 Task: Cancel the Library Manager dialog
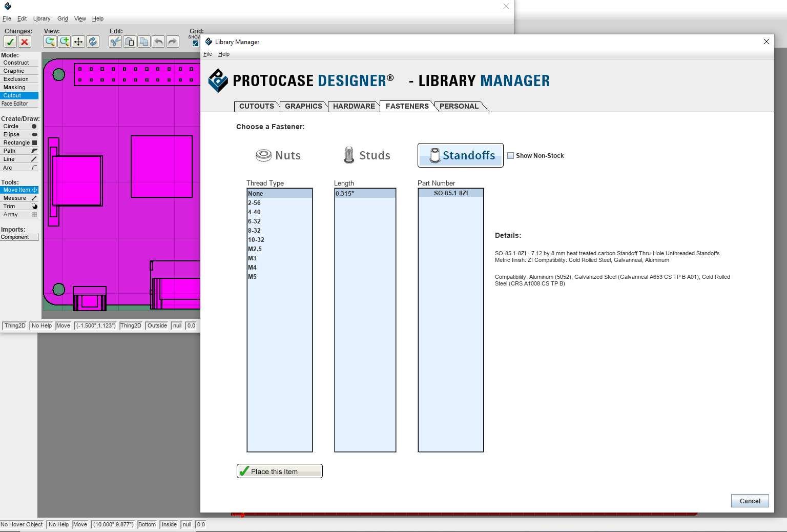[750, 501]
